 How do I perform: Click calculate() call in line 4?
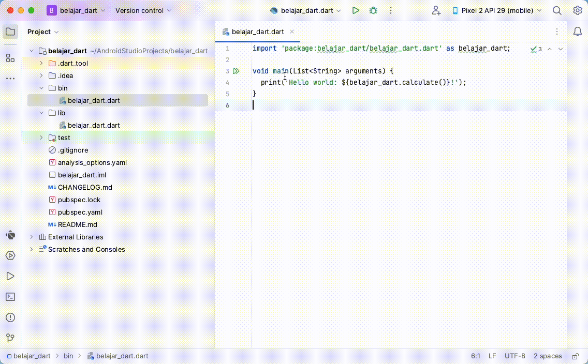coord(425,82)
